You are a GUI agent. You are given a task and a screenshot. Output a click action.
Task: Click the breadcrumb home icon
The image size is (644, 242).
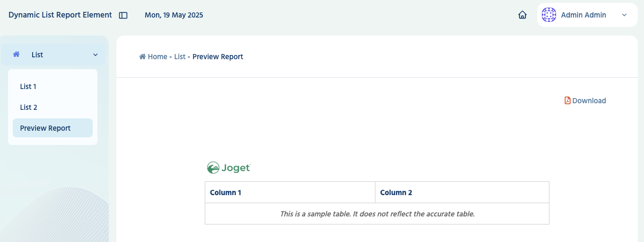click(x=142, y=57)
